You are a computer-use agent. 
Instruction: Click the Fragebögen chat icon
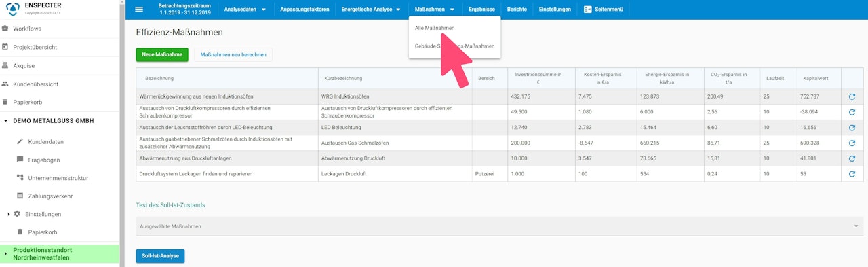pyautogui.click(x=20, y=160)
